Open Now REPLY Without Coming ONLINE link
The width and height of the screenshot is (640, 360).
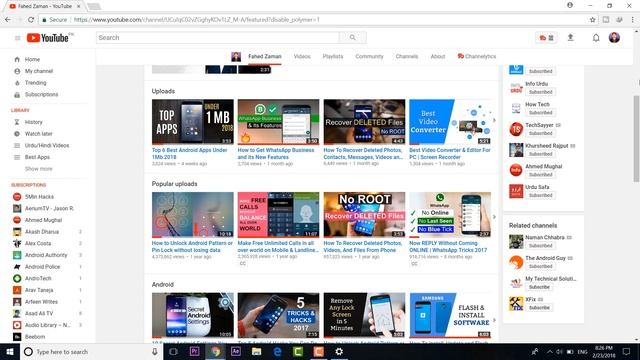448,247
